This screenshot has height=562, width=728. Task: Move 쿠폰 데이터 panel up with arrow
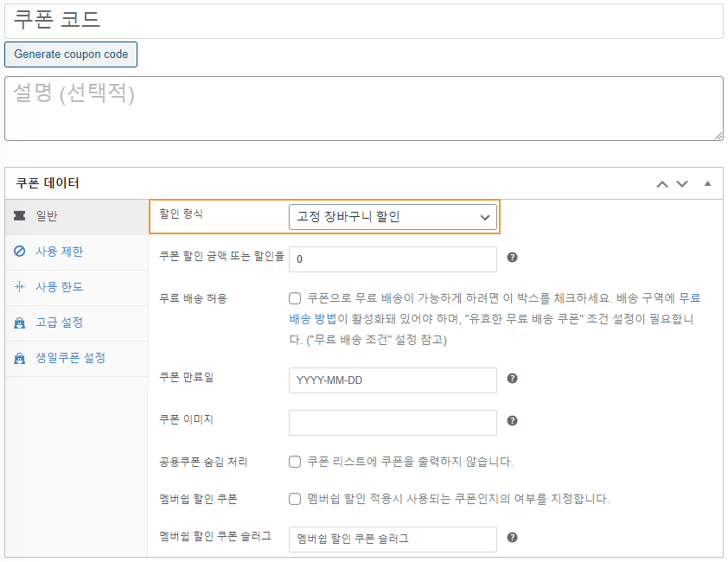tap(662, 184)
